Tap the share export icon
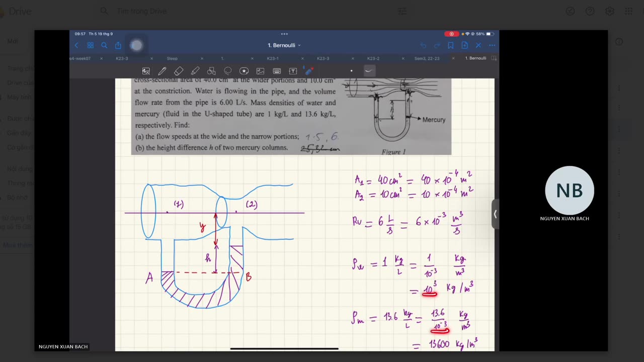 pyautogui.click(x=118, y=45)
